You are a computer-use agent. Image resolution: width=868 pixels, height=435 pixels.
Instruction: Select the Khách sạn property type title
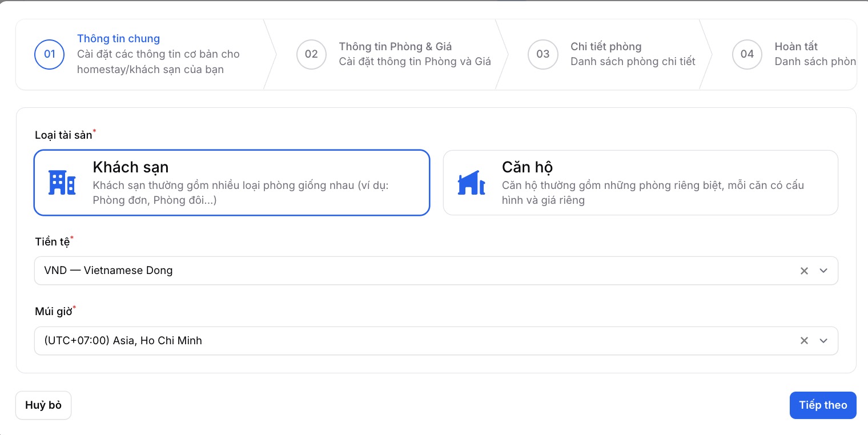coord(131,167)
